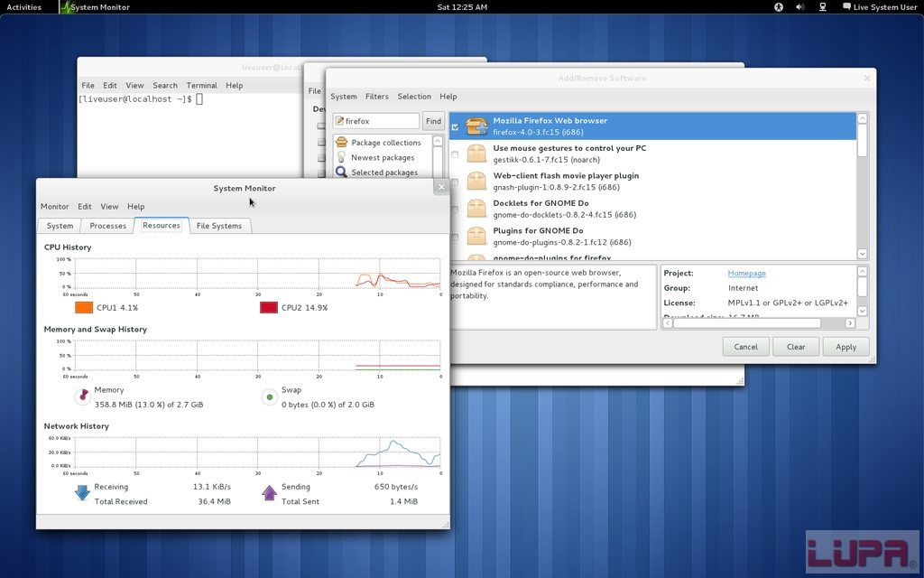Select Plugins for GNOME Do row
Screen dimensions: 924x578
click(652, 236)
